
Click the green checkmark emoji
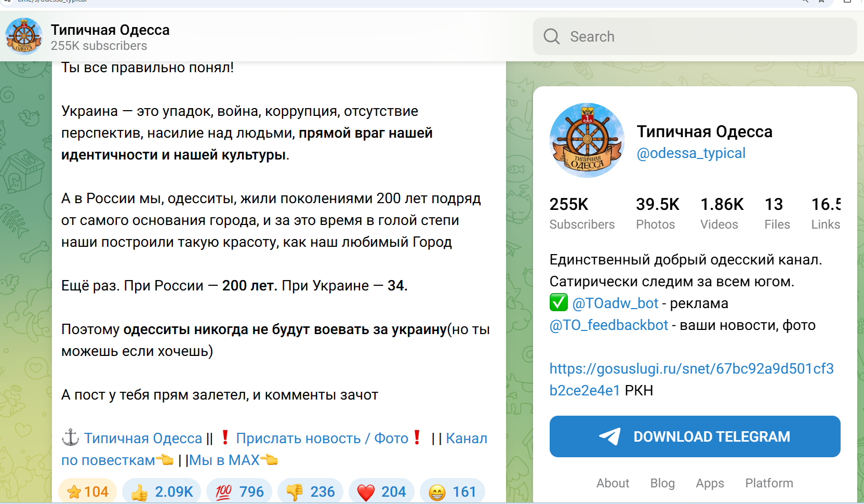(559, 302)
